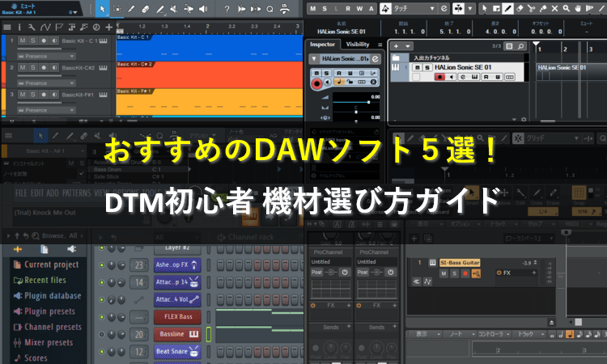Select the Mute X tool in Cubase toolbar
607x364 pixels.
[x=554, y=9]
